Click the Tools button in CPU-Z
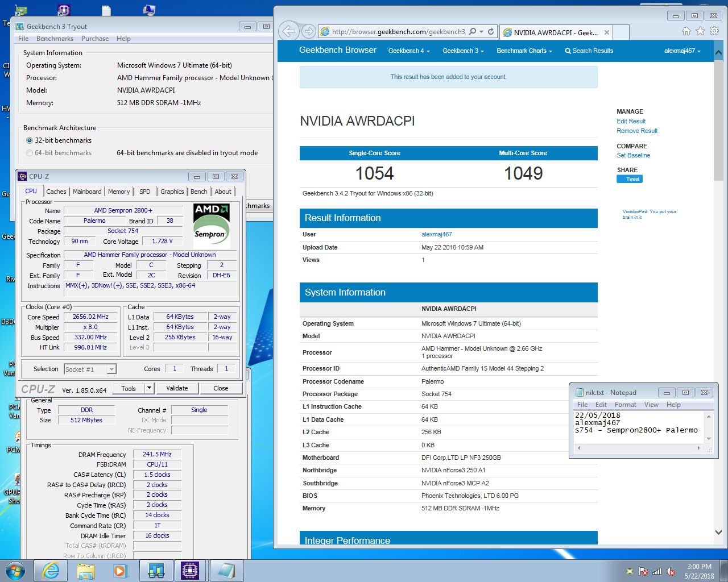Screen dimensions: 728x582 point(129,388)
